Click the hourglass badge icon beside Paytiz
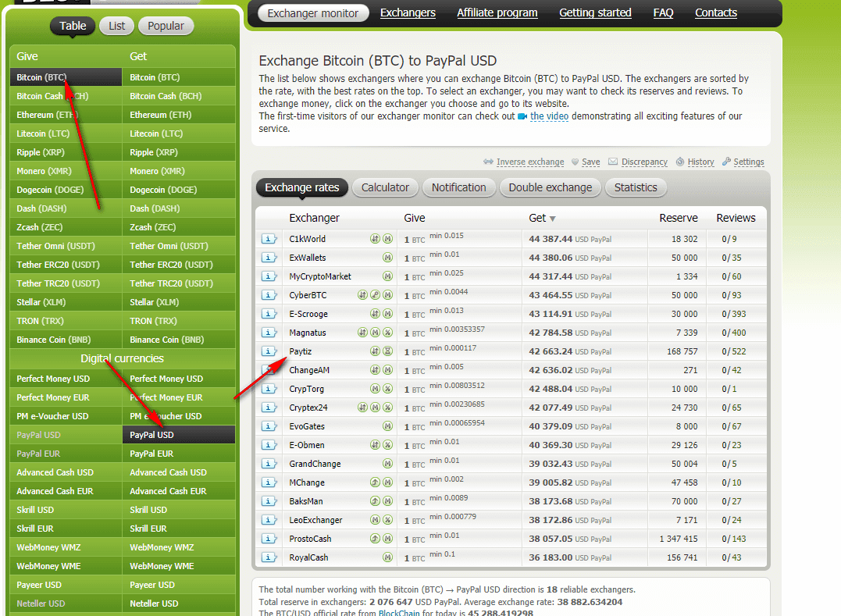The height and width of the screenshot is (616, 841). [x=387, y=351]
